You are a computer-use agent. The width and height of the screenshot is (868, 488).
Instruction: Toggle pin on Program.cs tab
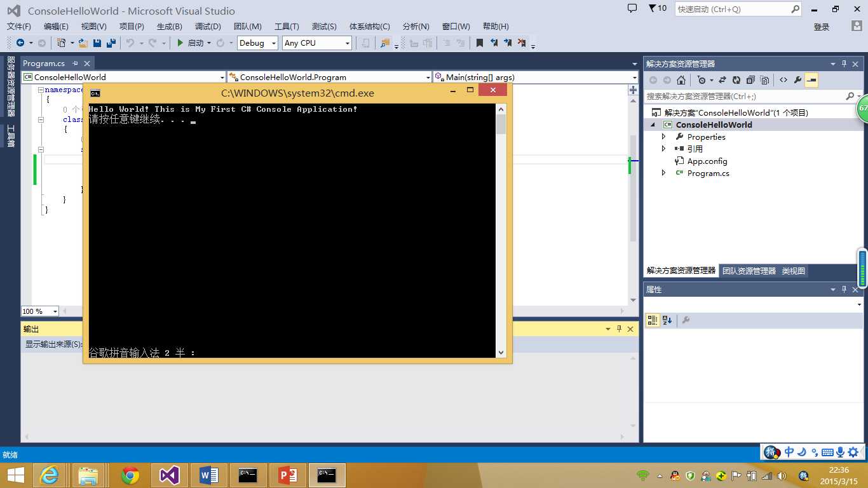[x=75, y=64]
